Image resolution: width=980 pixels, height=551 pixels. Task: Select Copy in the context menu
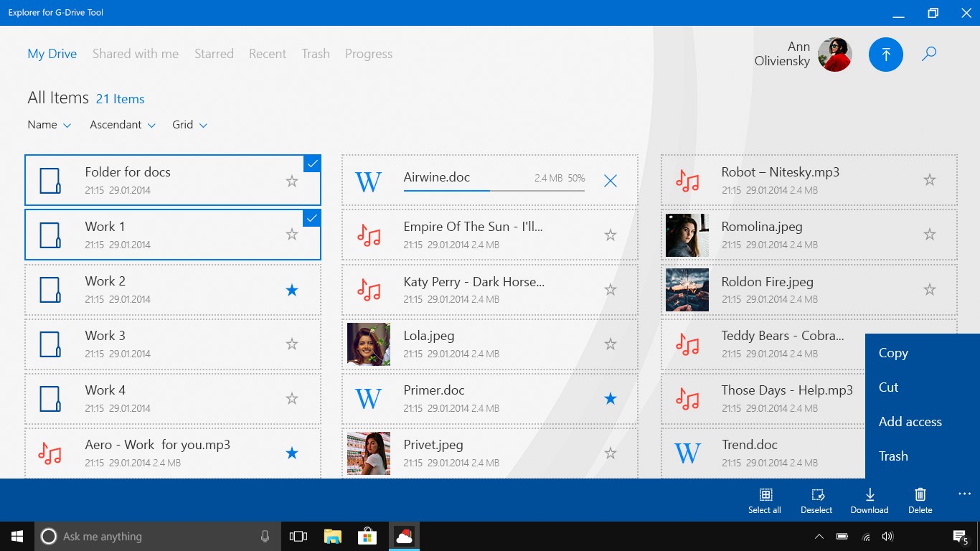point(893,353)
